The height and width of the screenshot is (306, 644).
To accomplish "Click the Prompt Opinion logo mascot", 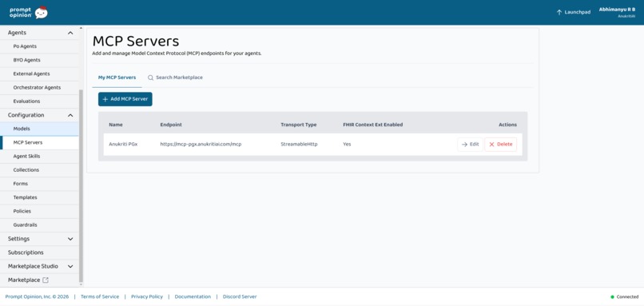I will click(x=41, y=13).
